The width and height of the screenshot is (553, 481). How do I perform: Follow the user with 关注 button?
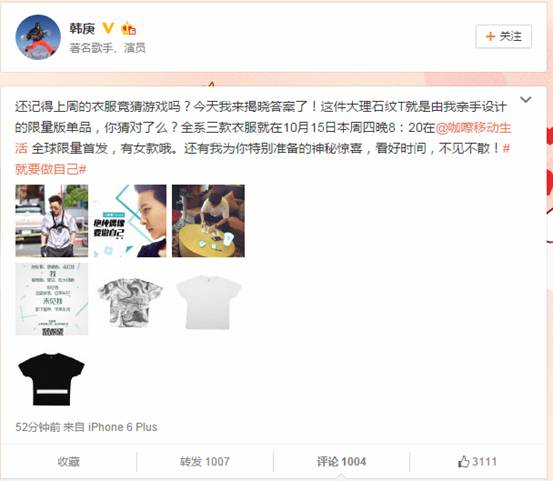tap(503, 36)
